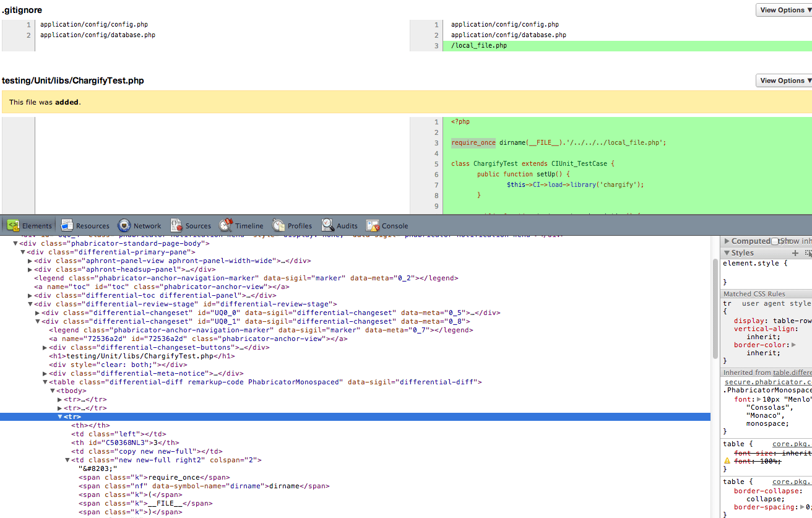Screen dimensions: 812x518
Task: Click the display: table-row declaration
Action: tap(772, 321)
